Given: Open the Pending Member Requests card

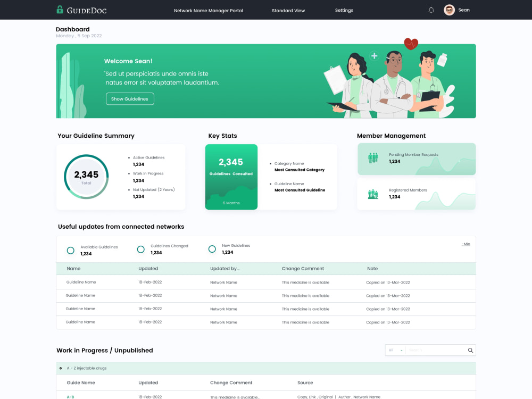Looking at the screenshot, I should pos(417,159).
